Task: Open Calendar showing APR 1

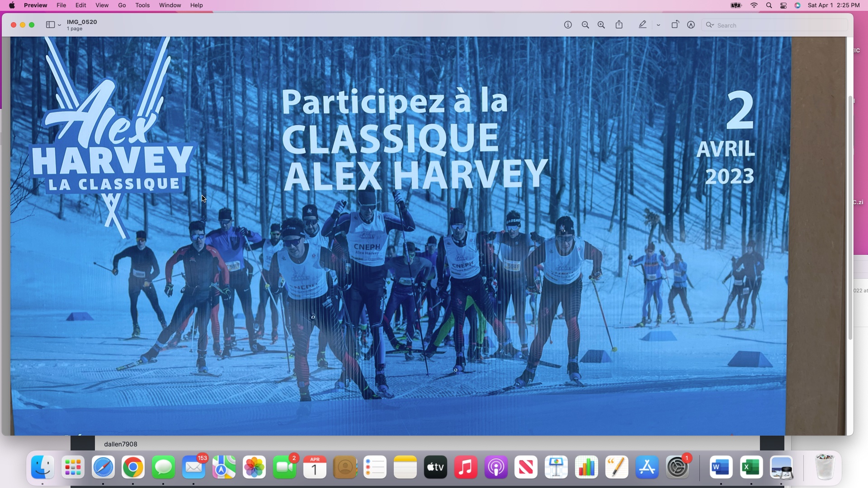Action: pyautogui.click(x=315, y=467)
